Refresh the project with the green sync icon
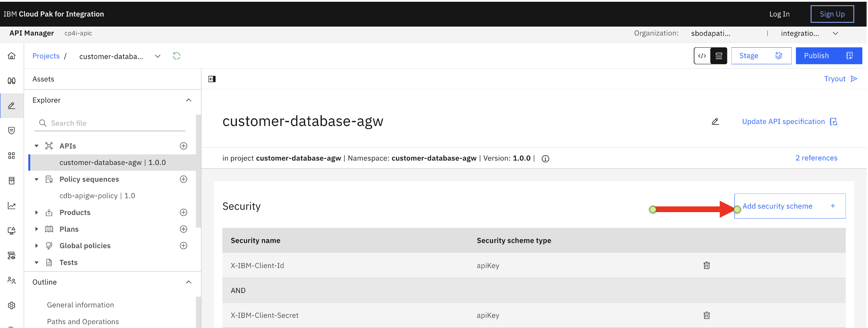 tap(176, 56)
